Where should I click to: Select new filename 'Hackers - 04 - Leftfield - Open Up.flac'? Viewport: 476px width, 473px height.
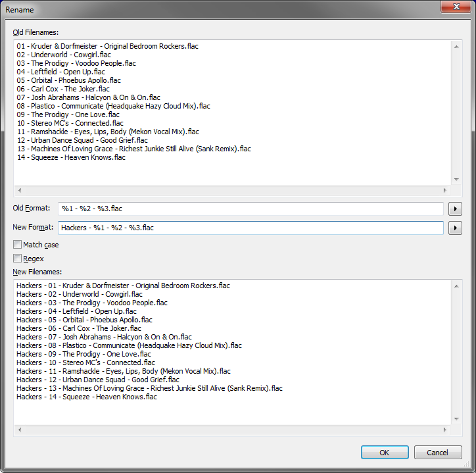point(76,311)
